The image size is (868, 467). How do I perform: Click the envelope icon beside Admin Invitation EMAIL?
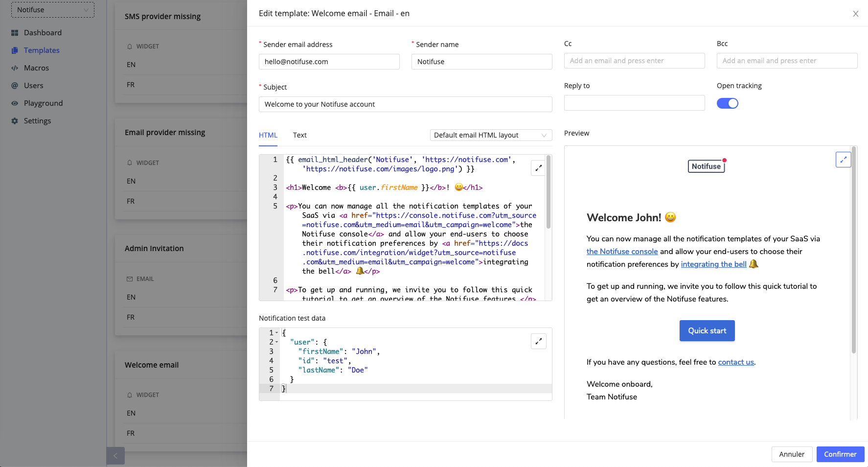coord(130,279)
